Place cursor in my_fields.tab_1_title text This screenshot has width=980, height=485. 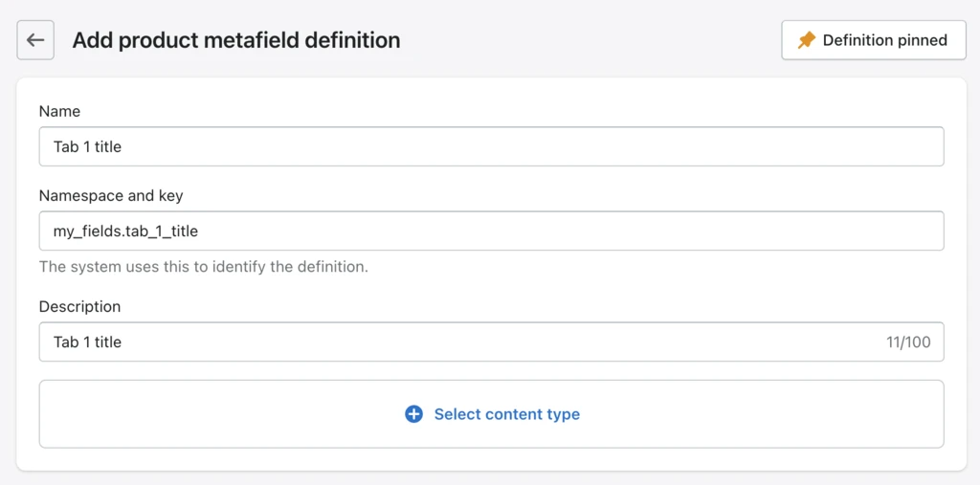click(125, 231)
